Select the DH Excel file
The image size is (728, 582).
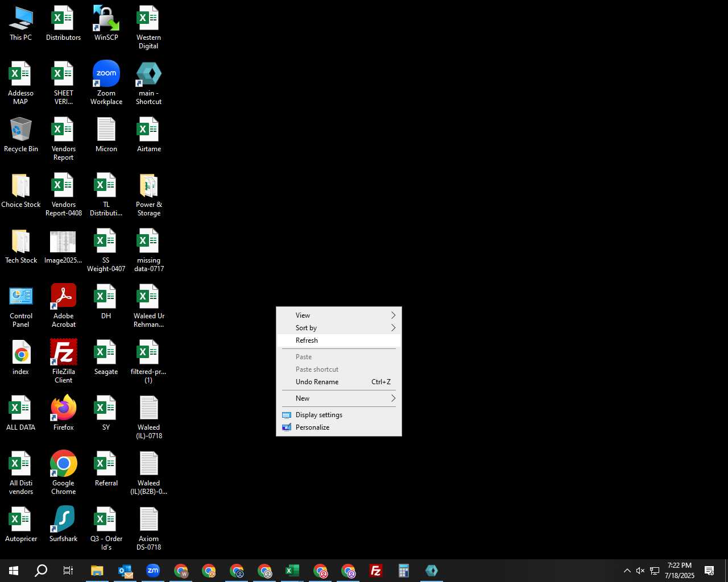[x=106, y=302]
